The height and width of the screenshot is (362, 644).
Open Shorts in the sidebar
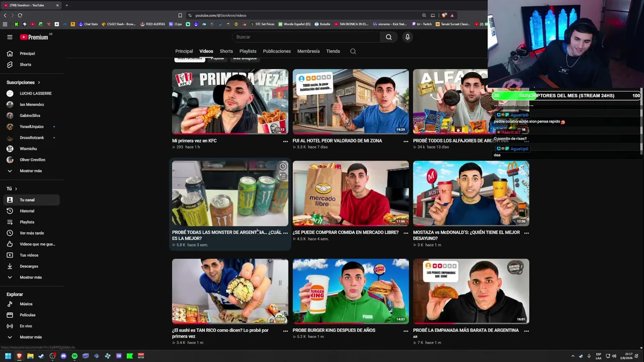[x=30, y=65]
